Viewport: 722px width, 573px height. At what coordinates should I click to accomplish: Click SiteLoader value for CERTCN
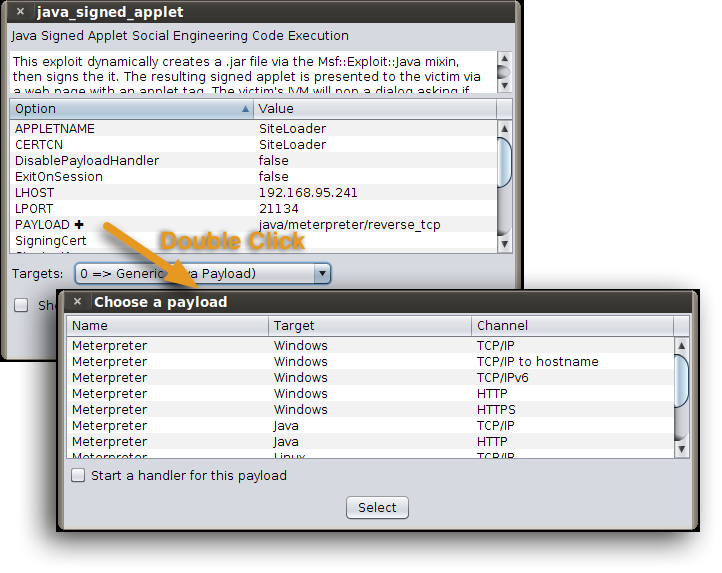coord(292,145)
